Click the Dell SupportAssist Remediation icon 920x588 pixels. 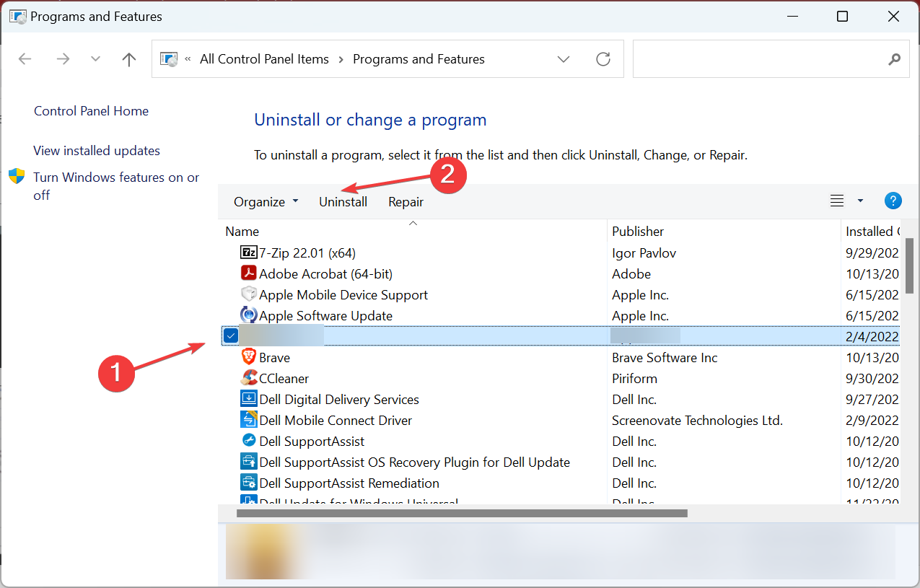coord(249,483)
